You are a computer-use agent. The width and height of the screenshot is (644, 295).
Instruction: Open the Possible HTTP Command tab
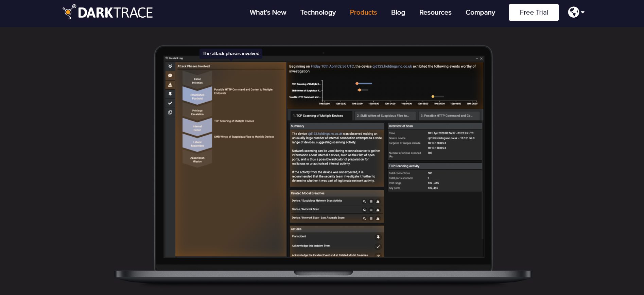coord(449,116)
